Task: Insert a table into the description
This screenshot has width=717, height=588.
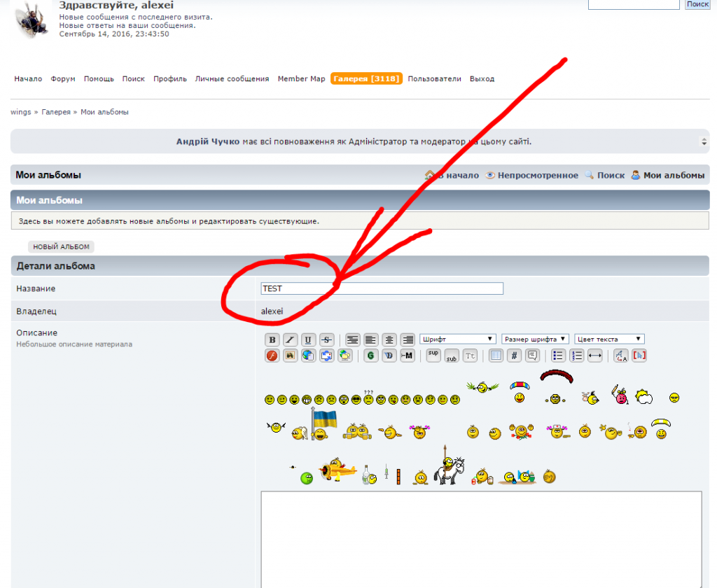Action: tap(496, 356)
